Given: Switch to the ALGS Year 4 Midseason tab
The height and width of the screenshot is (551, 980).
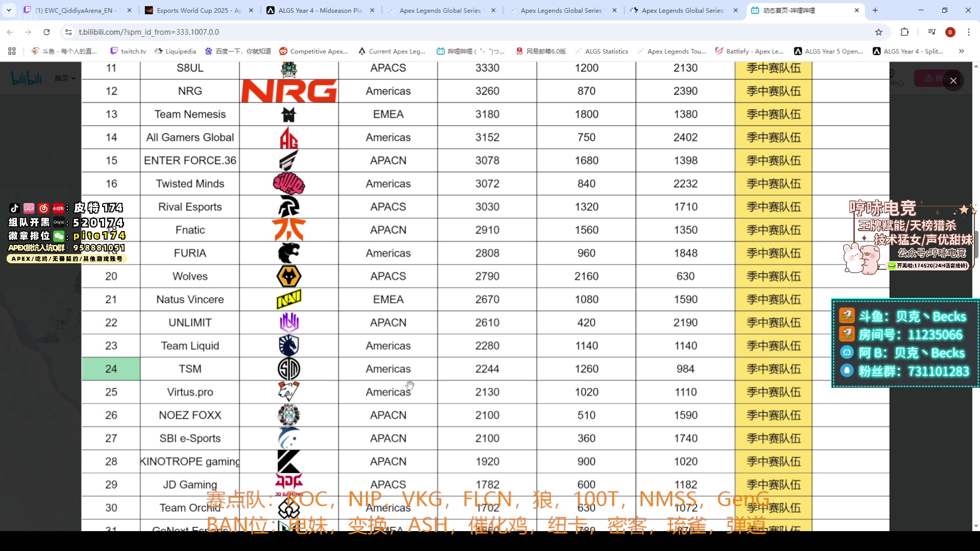Looking at the screenshot, I should point(321,10).
